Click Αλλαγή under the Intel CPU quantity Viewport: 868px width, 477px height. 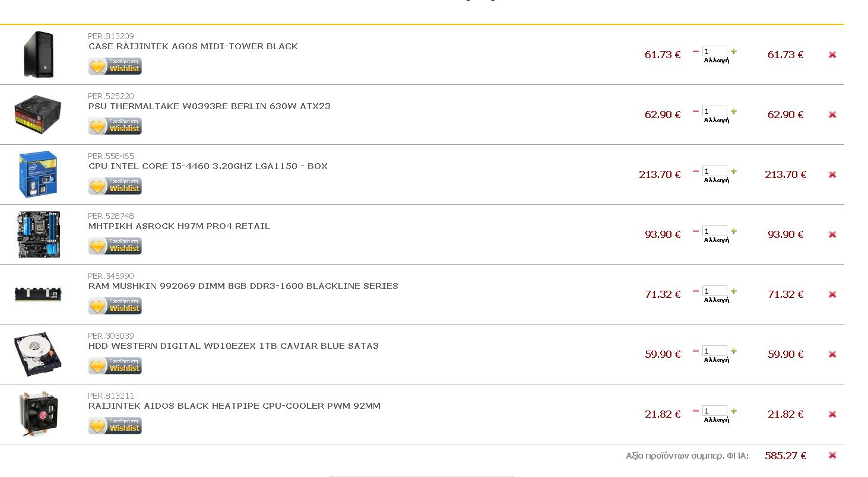[716, 180]
